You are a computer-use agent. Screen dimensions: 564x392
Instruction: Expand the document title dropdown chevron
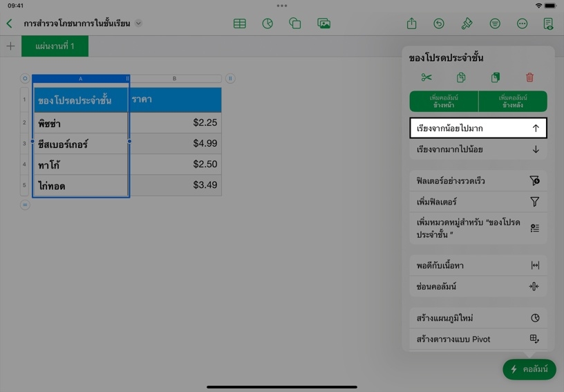pyautogui.click(x=138, y=24)
